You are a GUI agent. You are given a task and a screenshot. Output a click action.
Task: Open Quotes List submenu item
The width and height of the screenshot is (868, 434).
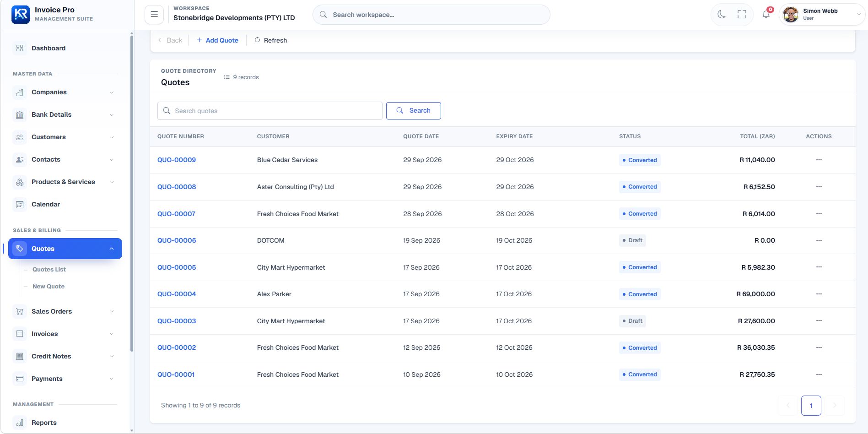coord(49,270)
